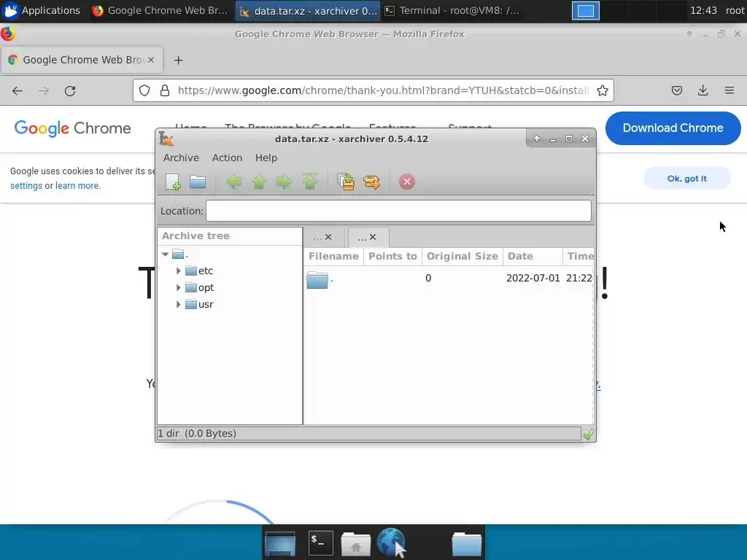747x560 pixels.
Task: View site lock security info
Action: click(x=165, y=90)
